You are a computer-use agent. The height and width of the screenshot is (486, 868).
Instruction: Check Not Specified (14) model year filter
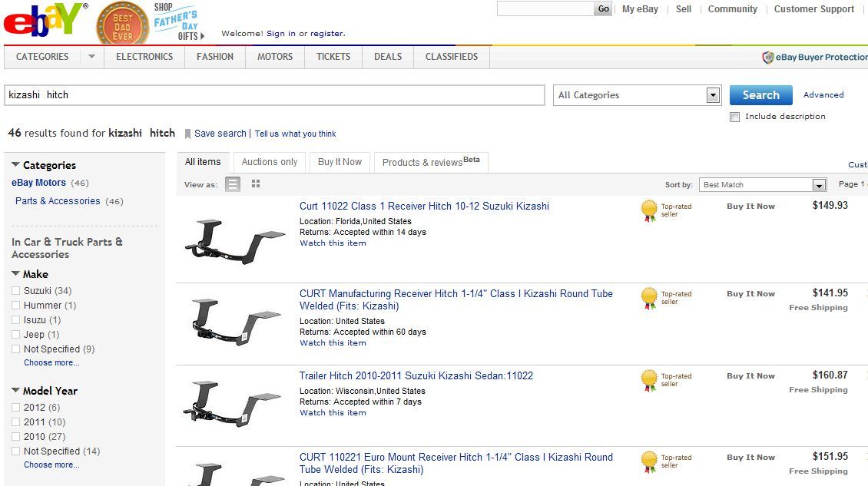point(16,451)
